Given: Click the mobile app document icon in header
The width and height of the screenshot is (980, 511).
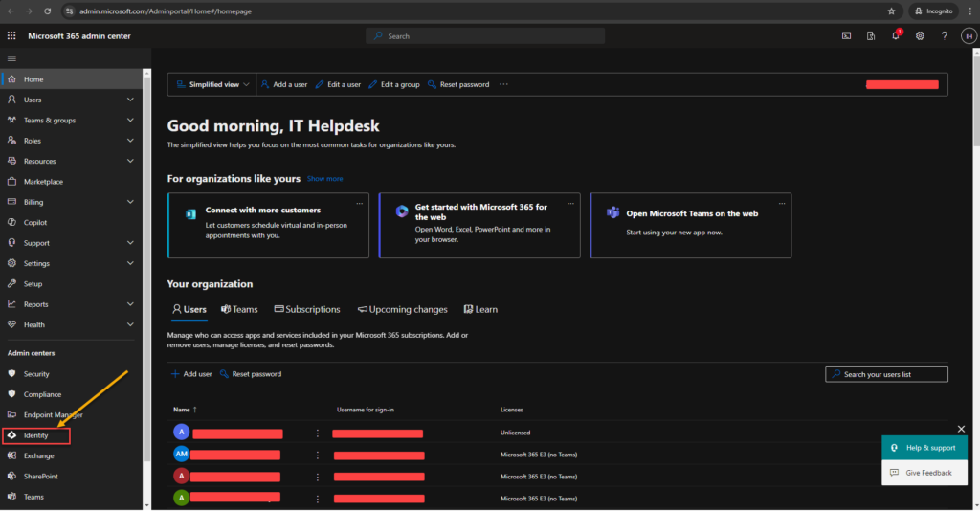Looking at the screenshot, I should click(x=871, y=36).
